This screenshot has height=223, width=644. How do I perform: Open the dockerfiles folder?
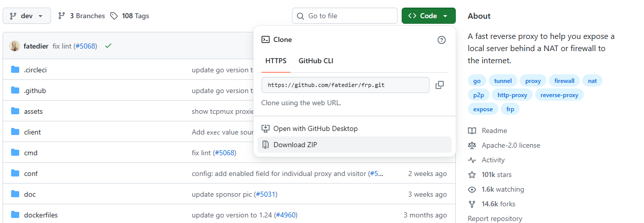pyautogui.click(x=41, y=215)
